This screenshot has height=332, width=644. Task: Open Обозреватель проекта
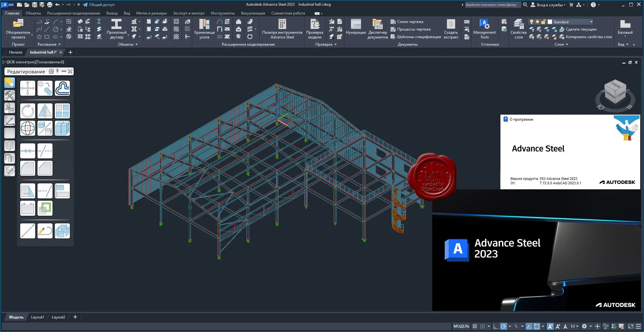pyautogui.click(x=18, y=29)
